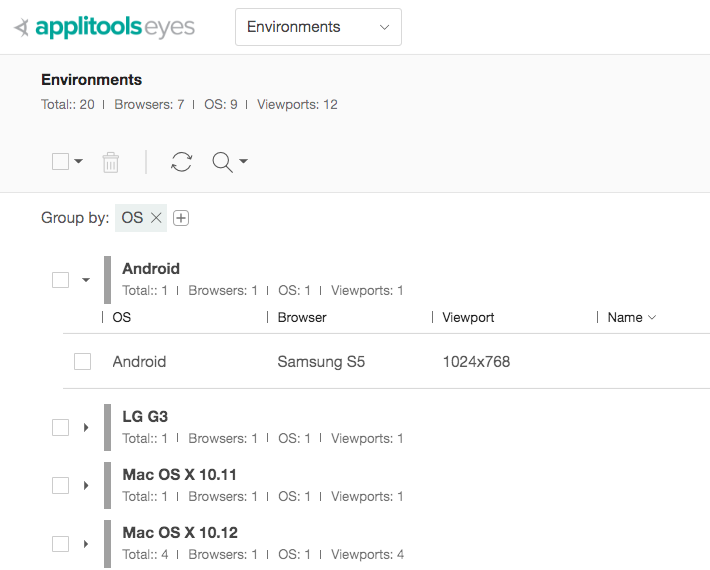Open the Environments page dropdown

[318, 27]
